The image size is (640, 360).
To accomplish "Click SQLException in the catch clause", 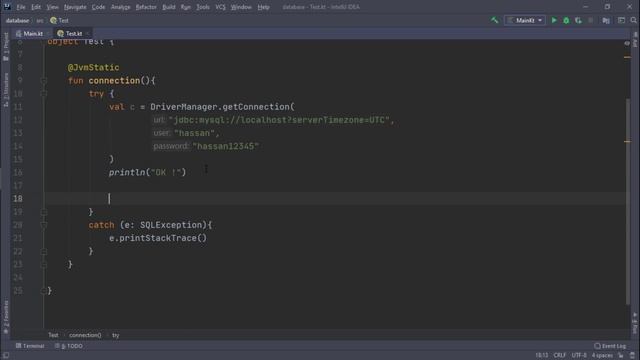I will click(171, 225).
